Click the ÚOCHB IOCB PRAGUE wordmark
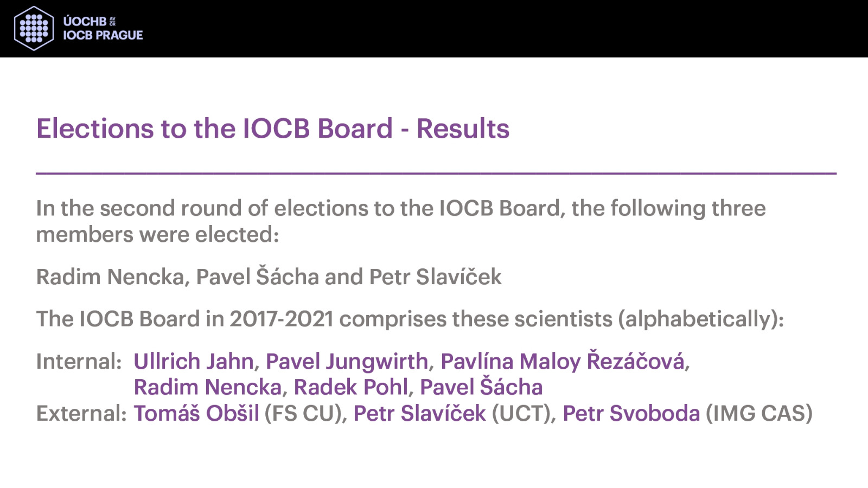 (103, 28)
